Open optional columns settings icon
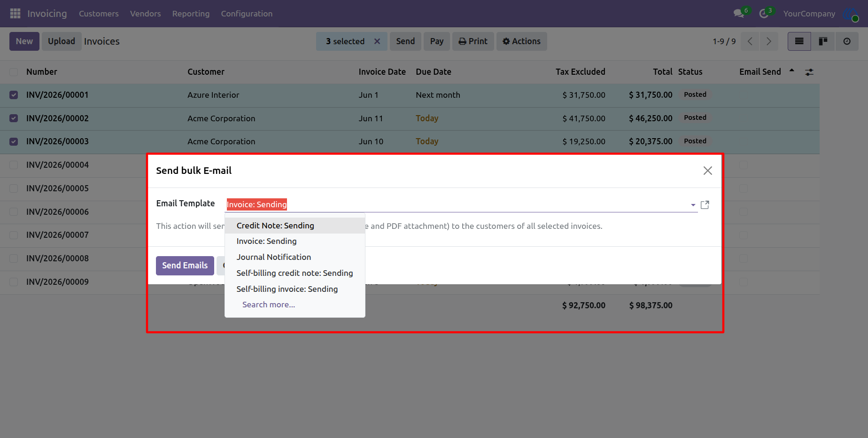 tap(809, 72)
